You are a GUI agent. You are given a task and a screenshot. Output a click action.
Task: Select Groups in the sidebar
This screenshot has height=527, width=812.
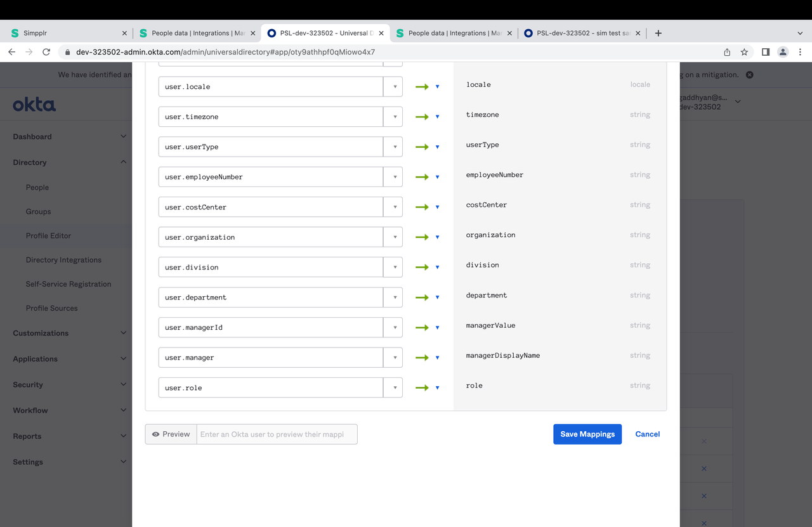pos(38,211)
